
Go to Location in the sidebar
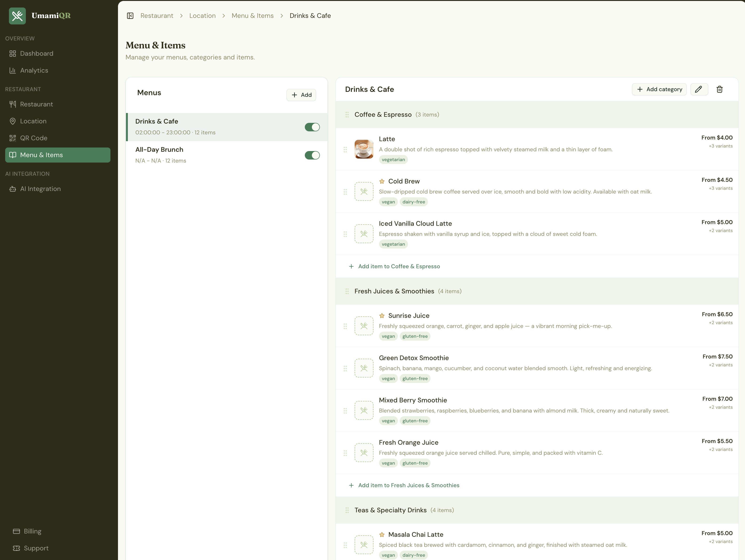tap(58, 121)
